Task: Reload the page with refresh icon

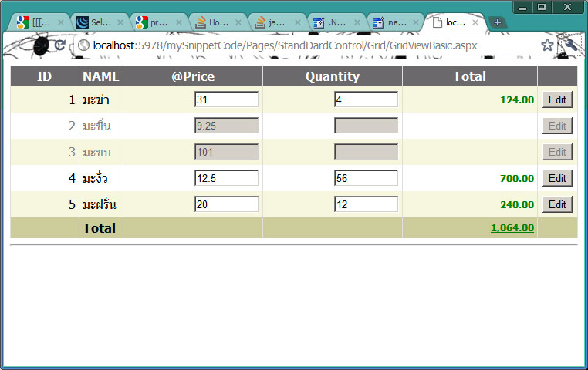Action: [59, 45]
